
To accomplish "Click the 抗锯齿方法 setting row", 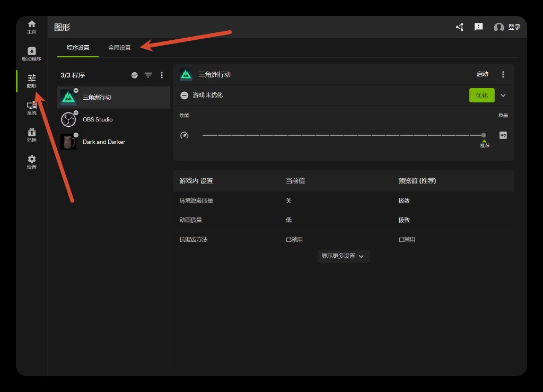I will [x=344, y=240].
